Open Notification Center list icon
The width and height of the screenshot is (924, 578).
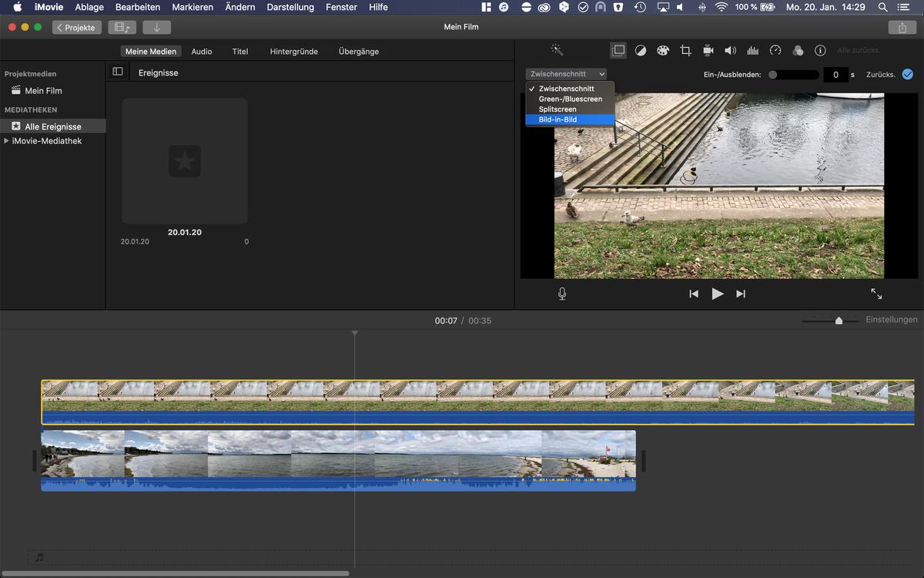pyautogui.click(x=903, y=7)
